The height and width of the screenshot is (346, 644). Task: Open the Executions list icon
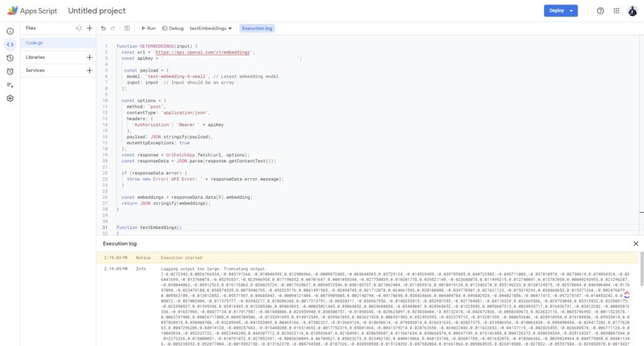coord(10,85)
